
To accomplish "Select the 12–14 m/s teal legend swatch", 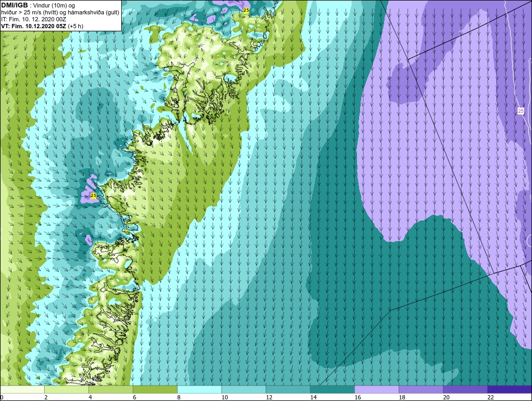I will click(x=288, y=389).
